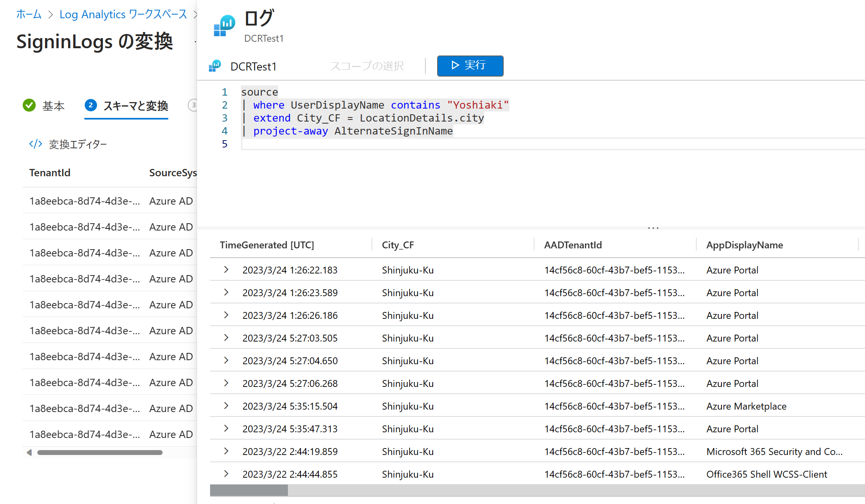
Task: Expand the first result row from 1:26:22.183
Action: [226, 269]
